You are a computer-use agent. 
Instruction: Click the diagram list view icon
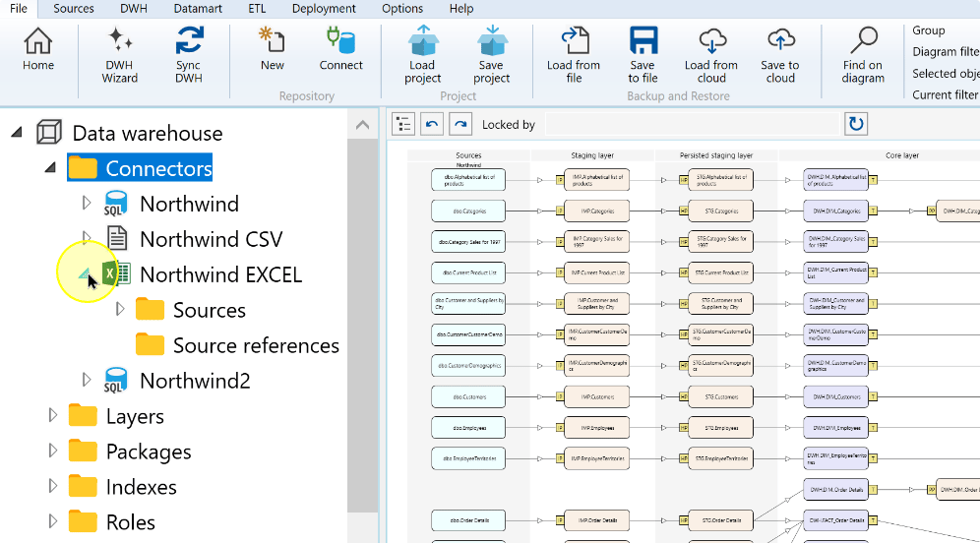coord(403,124)
